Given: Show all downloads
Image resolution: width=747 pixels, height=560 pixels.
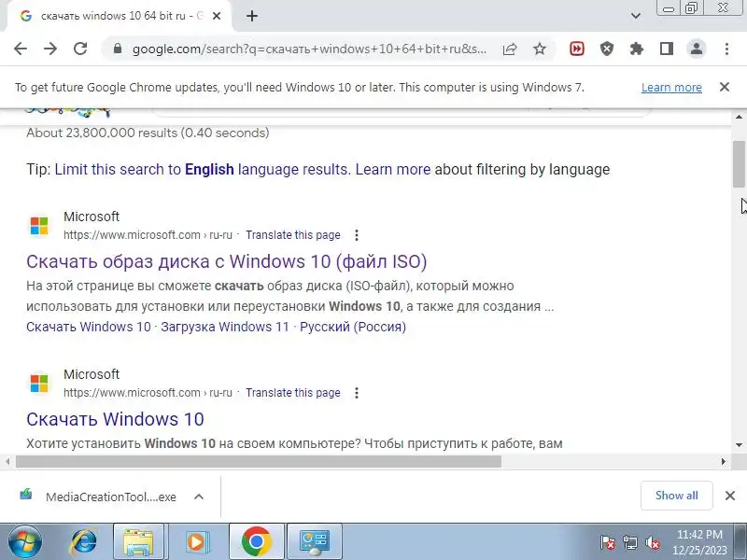Looking at the screenshot, I should 676,496.
